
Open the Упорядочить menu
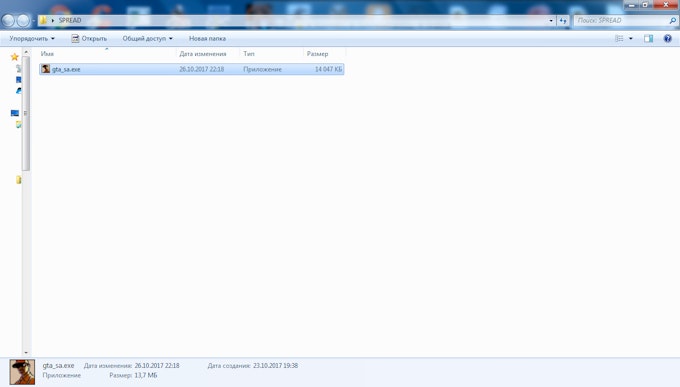pyautogui.click(x=32, y=39)
